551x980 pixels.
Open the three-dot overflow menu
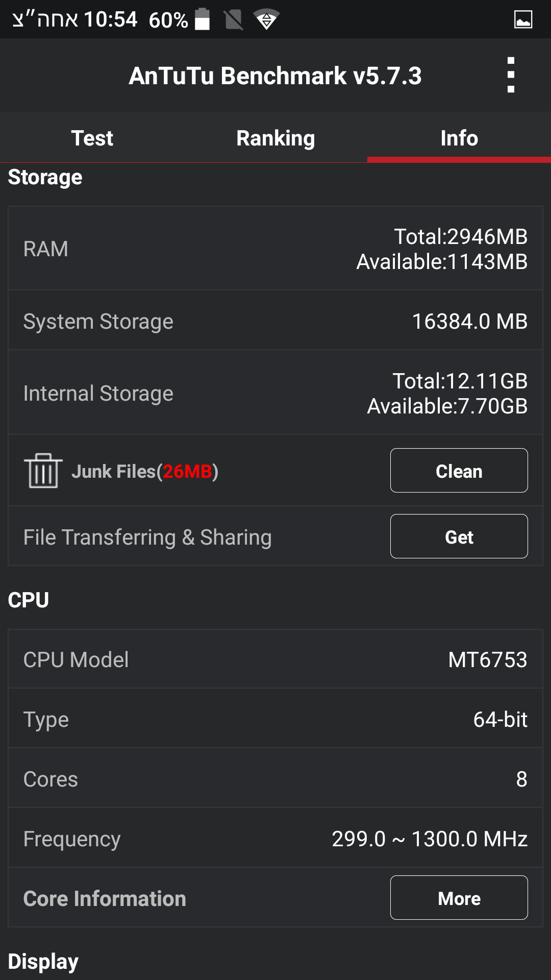pos(511,75)
